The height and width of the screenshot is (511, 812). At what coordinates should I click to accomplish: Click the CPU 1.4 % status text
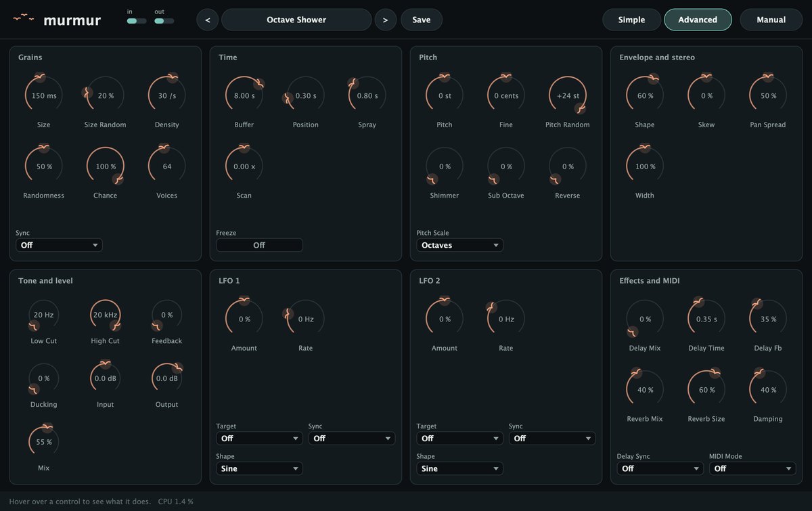tap(176, 502)
